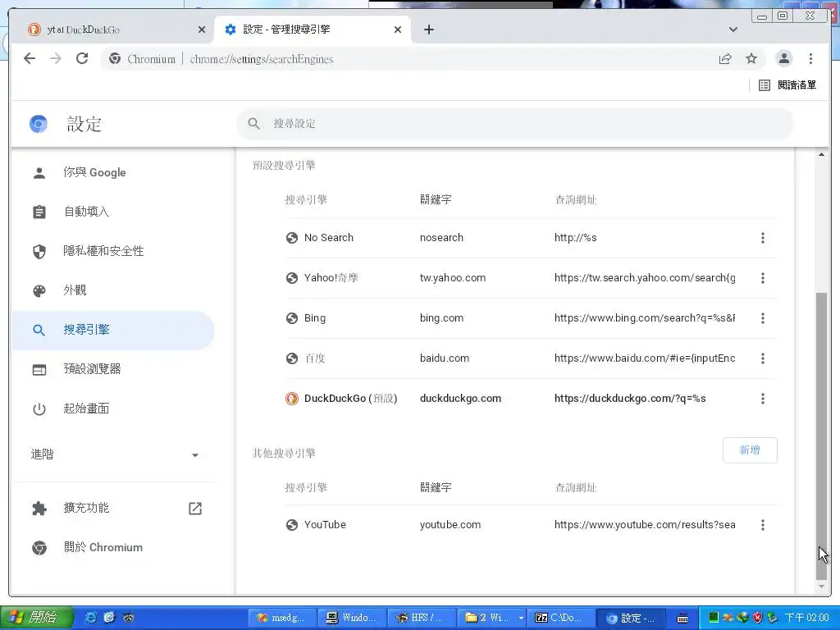Click the YouTube engine name
The image size is (840, 630).
(325, 525)
